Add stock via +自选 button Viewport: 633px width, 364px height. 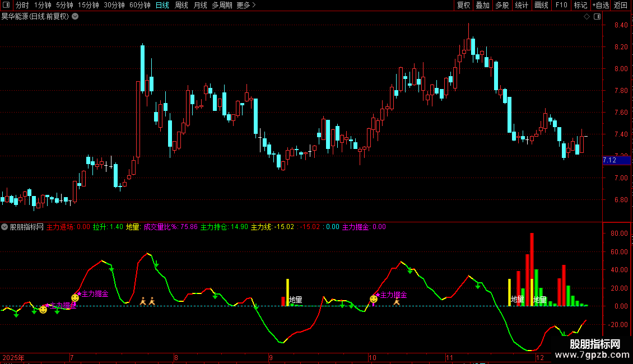point(601,5)
